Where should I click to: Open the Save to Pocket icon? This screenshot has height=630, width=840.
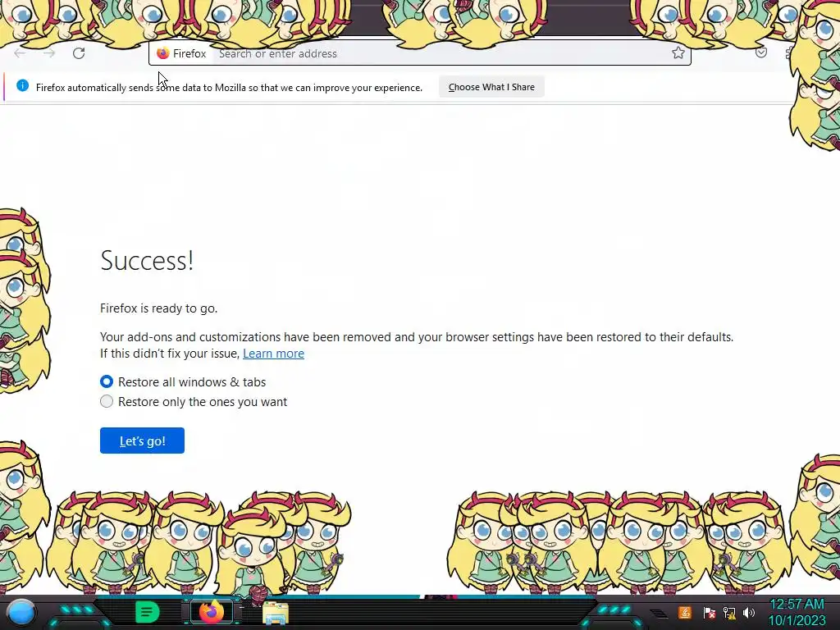coord(760,52)
